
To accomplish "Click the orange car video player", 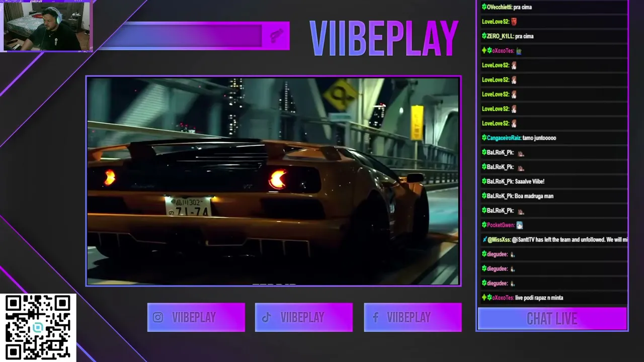I will (x=274, y=181).
